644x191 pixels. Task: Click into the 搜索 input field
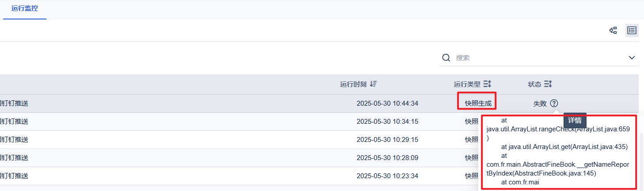539,57
